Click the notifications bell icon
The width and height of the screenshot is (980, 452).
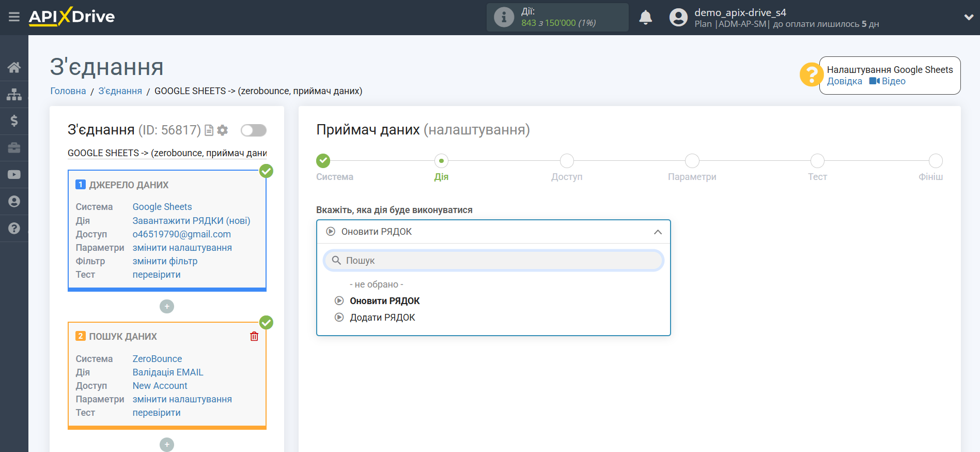645,18
